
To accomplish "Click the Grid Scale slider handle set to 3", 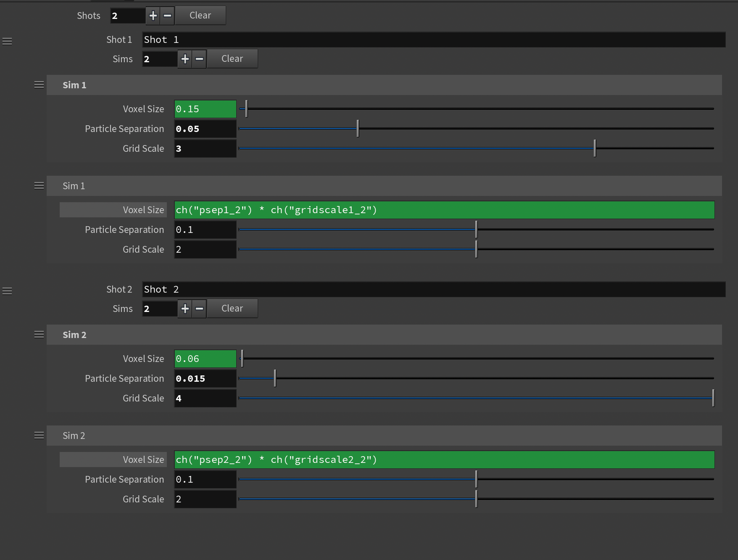I will [595, 148].
